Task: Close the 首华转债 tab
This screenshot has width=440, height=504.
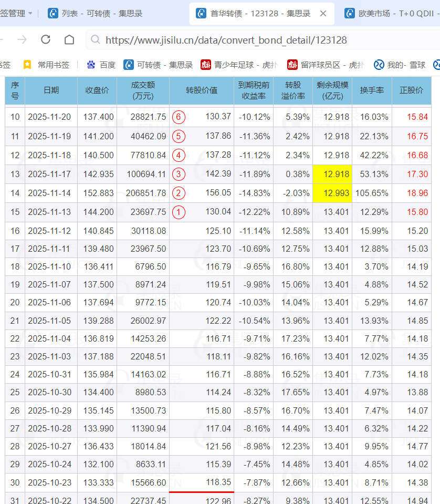Action: pos(323,13)
